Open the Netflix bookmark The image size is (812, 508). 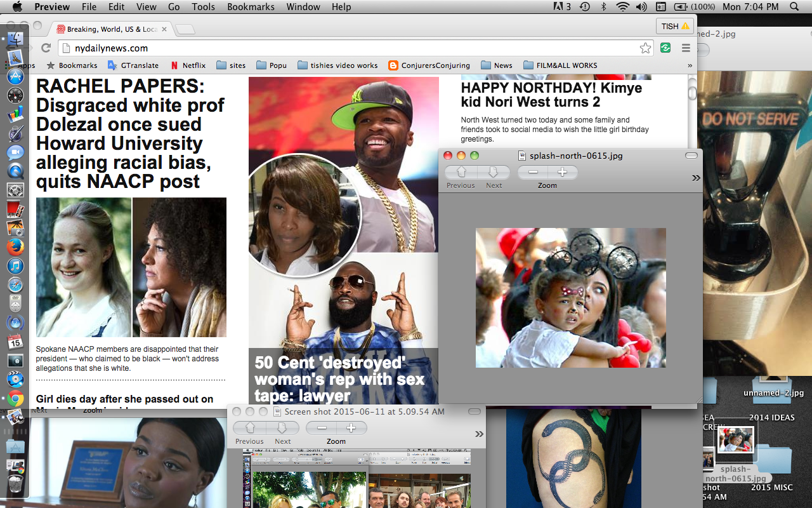[x=188, y=65]
